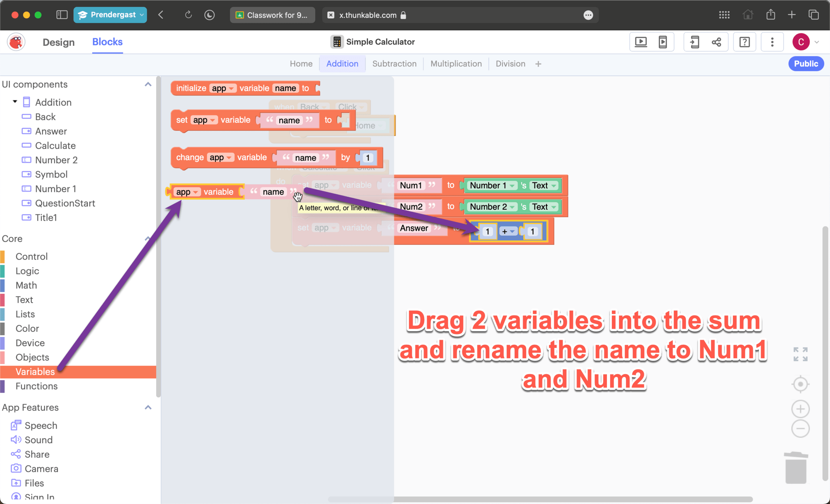Viewport: 830px width, 504px height.
Task: Toggle the Public project visibility button
Action: pos(806,64)
